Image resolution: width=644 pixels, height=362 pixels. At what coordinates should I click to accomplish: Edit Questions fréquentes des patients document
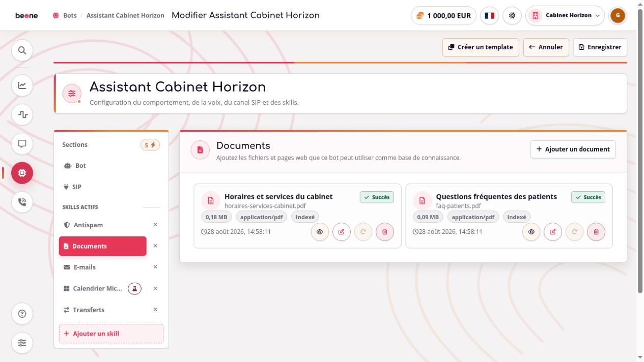pos(553,232)
